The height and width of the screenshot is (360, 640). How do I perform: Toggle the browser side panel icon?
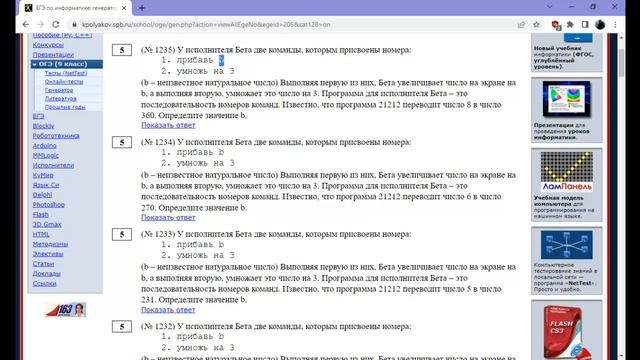click(x=585, y=24)
